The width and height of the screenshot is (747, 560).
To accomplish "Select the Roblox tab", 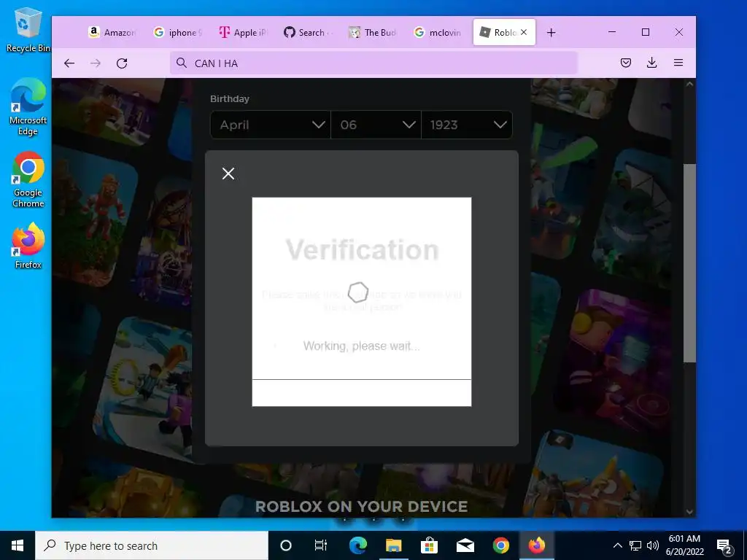I will point(504,32).
